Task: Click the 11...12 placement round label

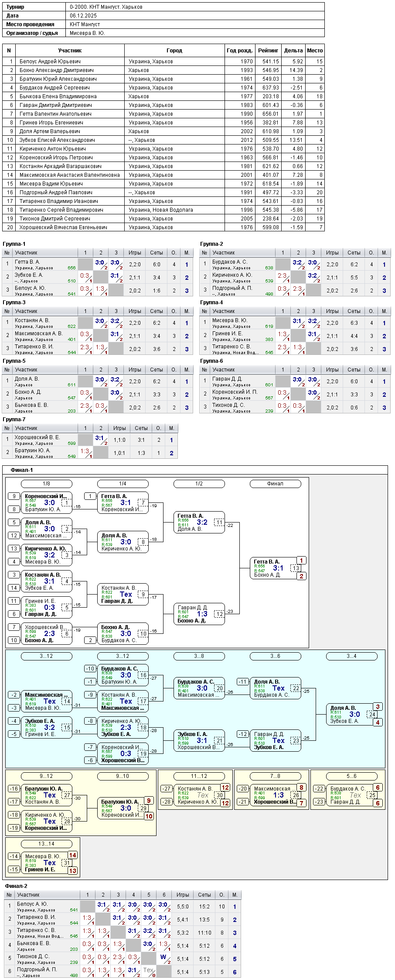Action: 199,776
